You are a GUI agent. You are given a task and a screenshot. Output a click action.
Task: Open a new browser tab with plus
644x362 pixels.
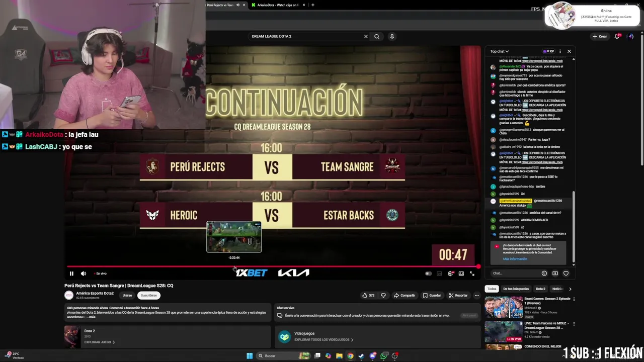click(312, 5)
